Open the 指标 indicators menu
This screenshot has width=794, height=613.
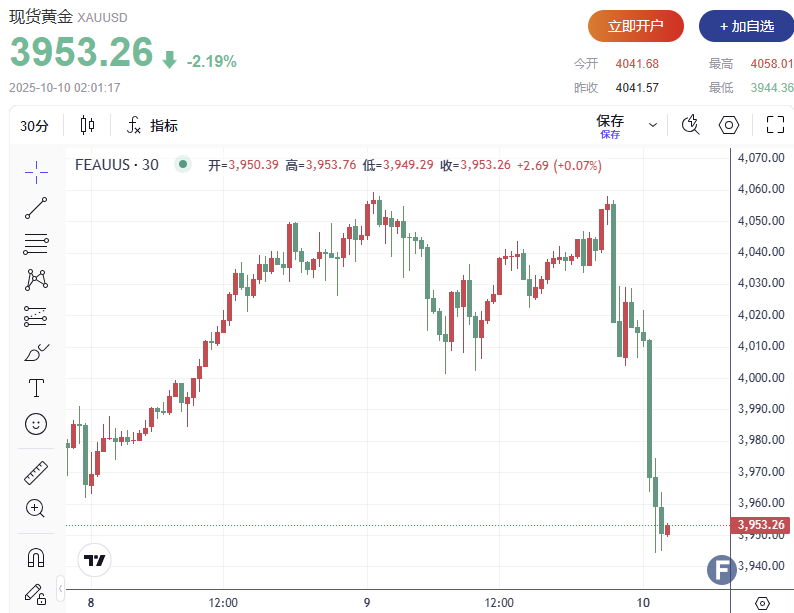(x=152, y=125)
